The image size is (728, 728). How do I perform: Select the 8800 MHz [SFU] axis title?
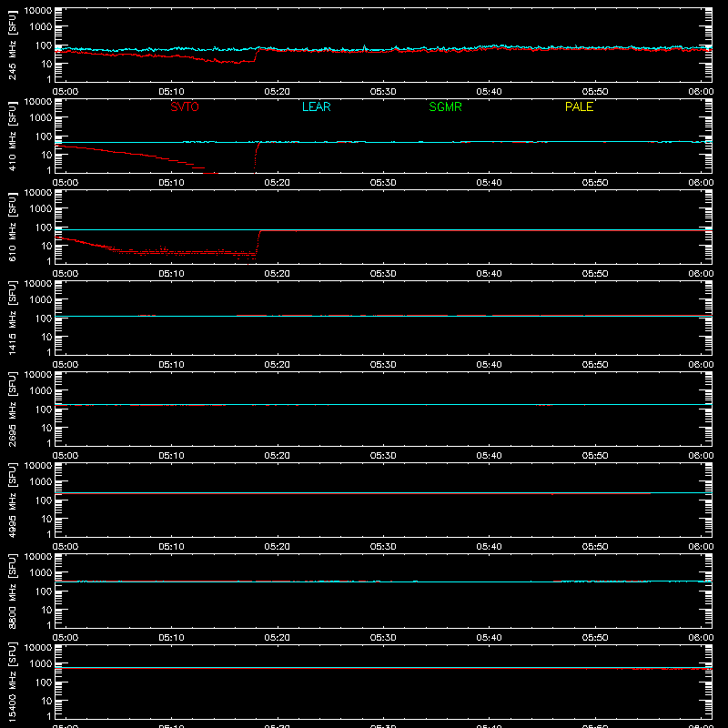tap(13, 591)
